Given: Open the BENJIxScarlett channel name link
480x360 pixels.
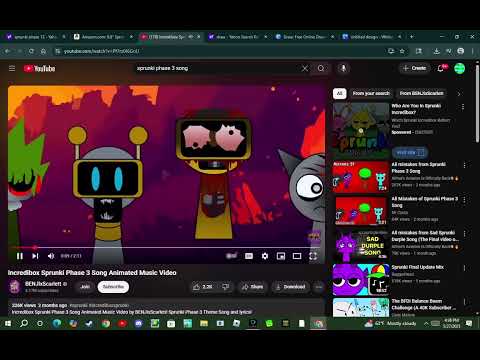Looking at the screenshot, I should click(43, 284).
